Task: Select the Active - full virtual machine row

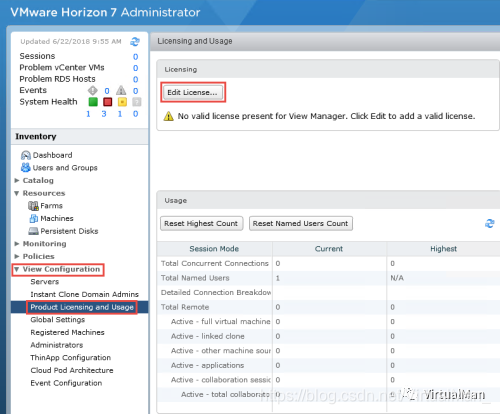Action: coord(328,322)
